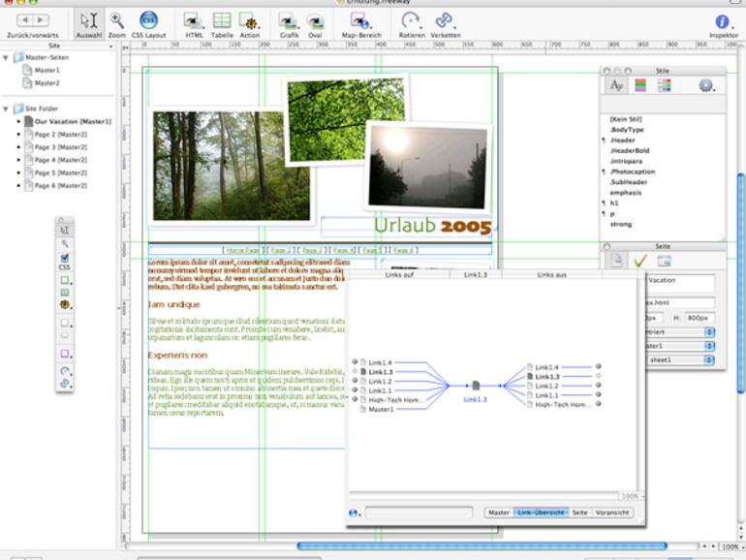Image resolution: width=746 pixels, height=560 pixels.
Task: Select the Auswahl selection tool
Action: tap(88, 21)
